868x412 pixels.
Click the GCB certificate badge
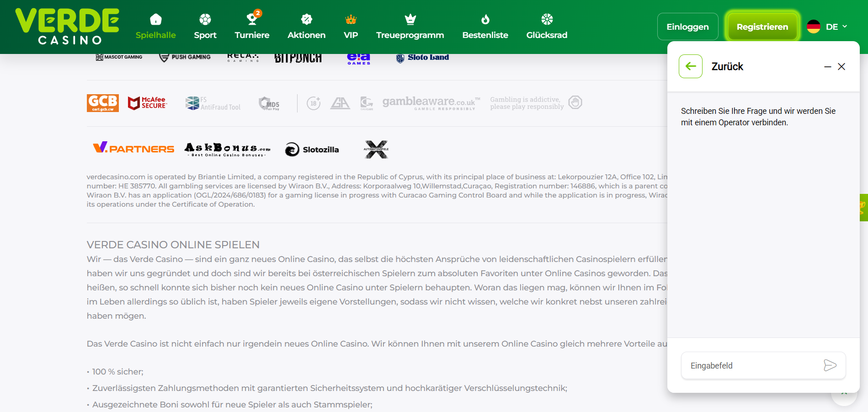[103, 103]
